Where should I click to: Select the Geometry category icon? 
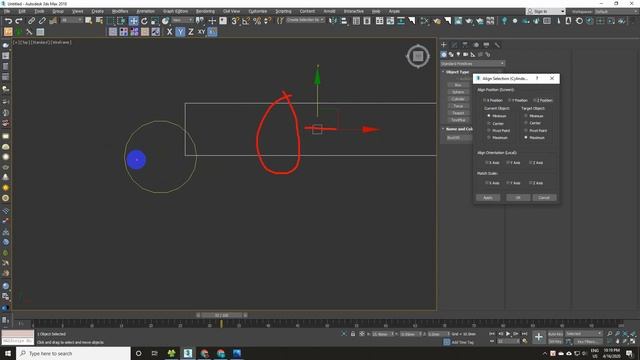[x=444, y=54]
